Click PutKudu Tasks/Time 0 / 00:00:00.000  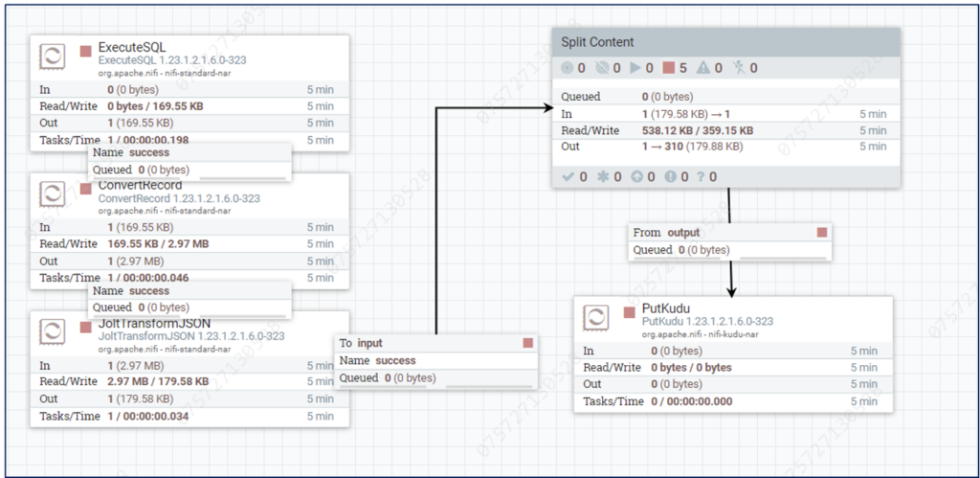(x=691, y=401)
